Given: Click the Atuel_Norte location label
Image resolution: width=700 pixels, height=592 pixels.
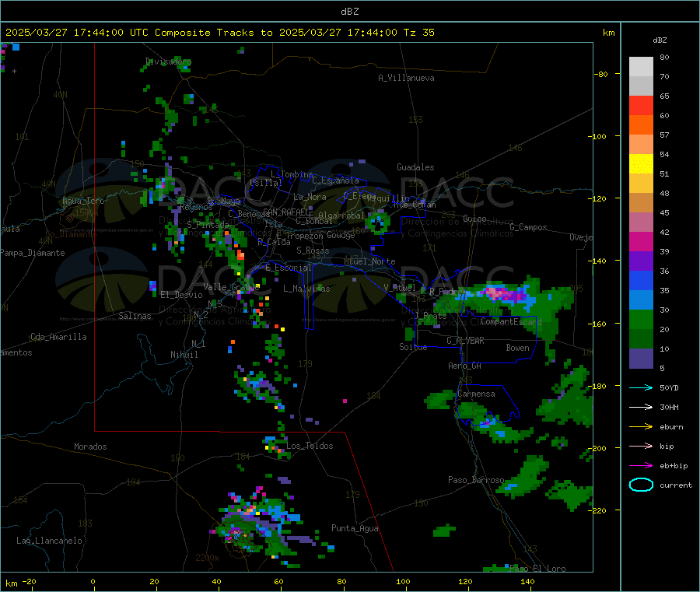Looking at the screenshot, I should click(x=369, y=261).
